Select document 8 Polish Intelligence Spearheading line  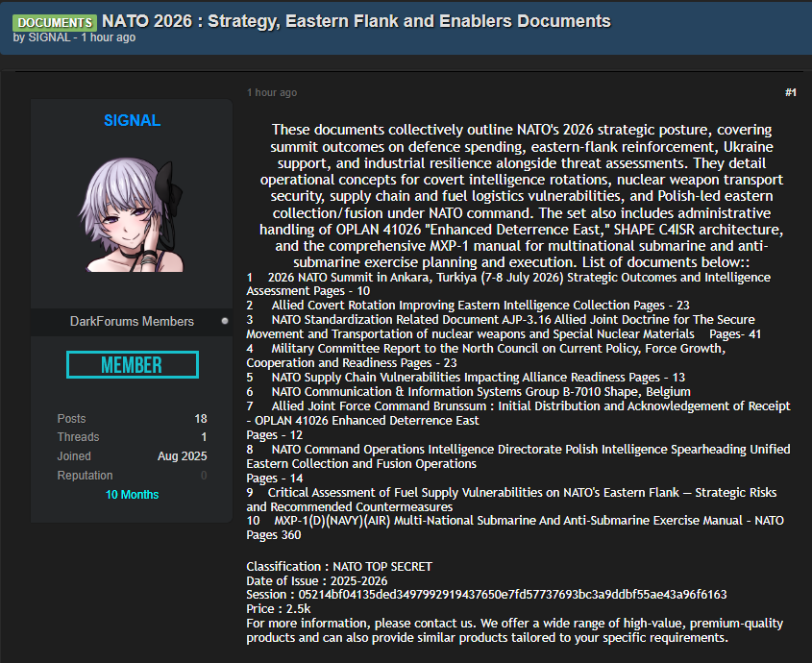[x=518, y=456]
